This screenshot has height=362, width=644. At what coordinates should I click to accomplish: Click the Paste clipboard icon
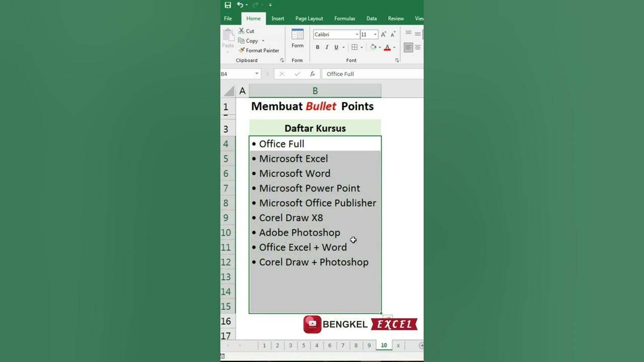pyautogui.click(x=228, y=35)
